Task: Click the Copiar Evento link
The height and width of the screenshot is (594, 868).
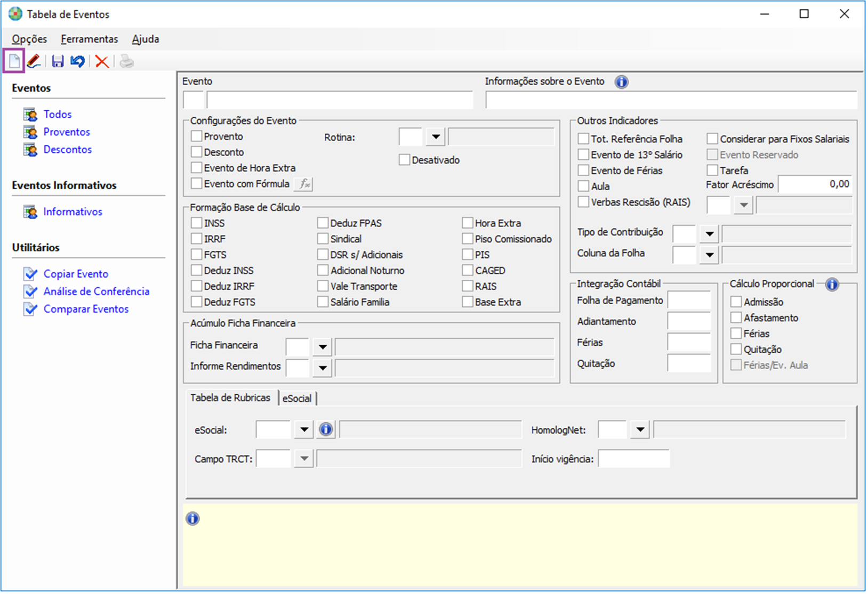Action: 76,274
